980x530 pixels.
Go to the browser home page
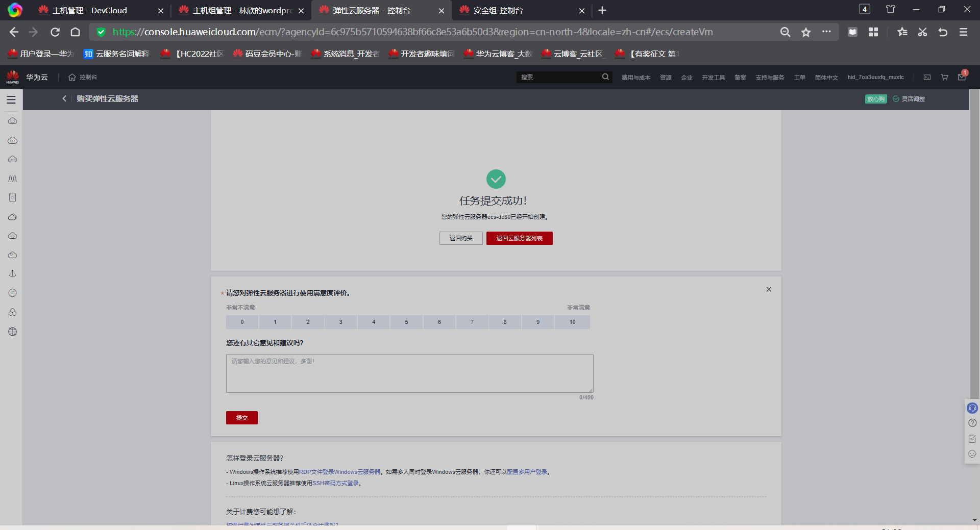coord(75,32)
